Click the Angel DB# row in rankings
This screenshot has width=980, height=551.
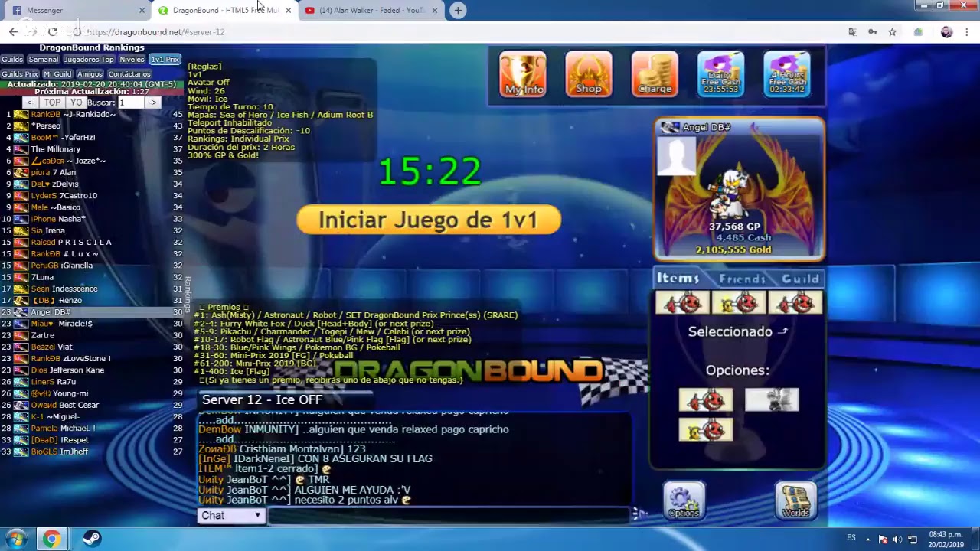pos(92,312)
